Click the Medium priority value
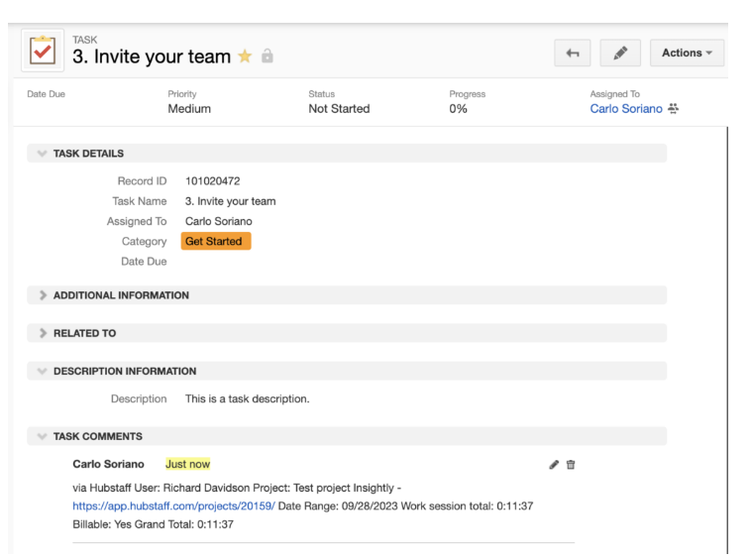752x560 pixels. tap(189, 109)
